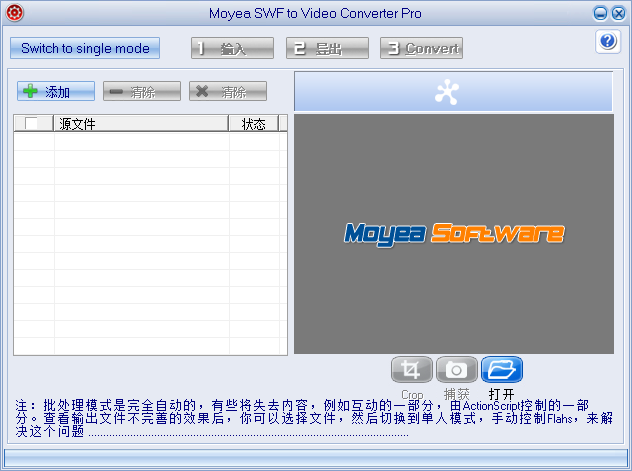The width and height of the screenshot is (632, 471).
Task: Click the red gear application icon
Action: click(15, 13)
